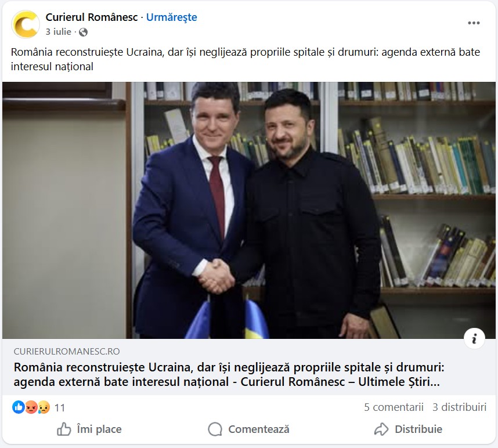498x448 pixels.
Task: Click the CURIERULROMANESC.RO domain label
Action: click(67, 352)
